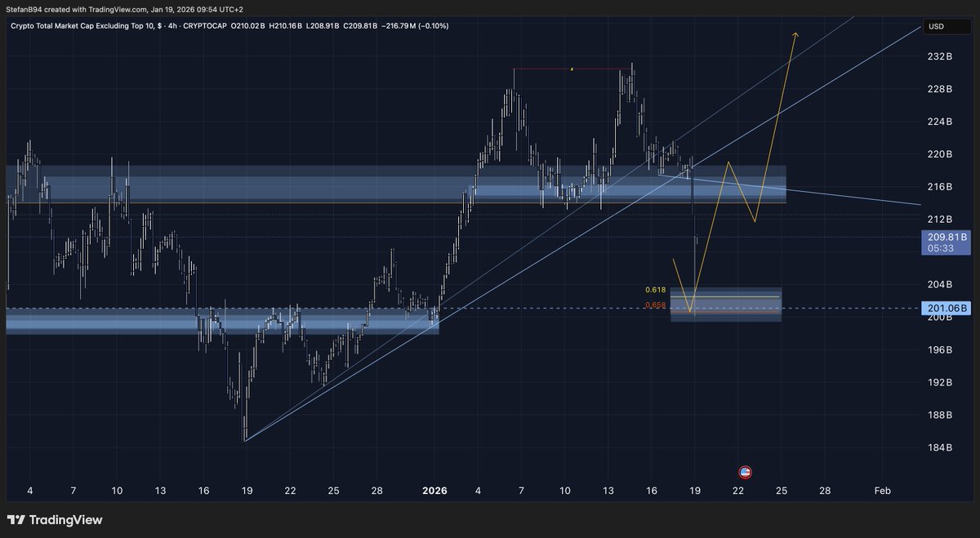Click the 2026 label on the time axis
This screenshot has width=980, height=538.
click(434, 491)
